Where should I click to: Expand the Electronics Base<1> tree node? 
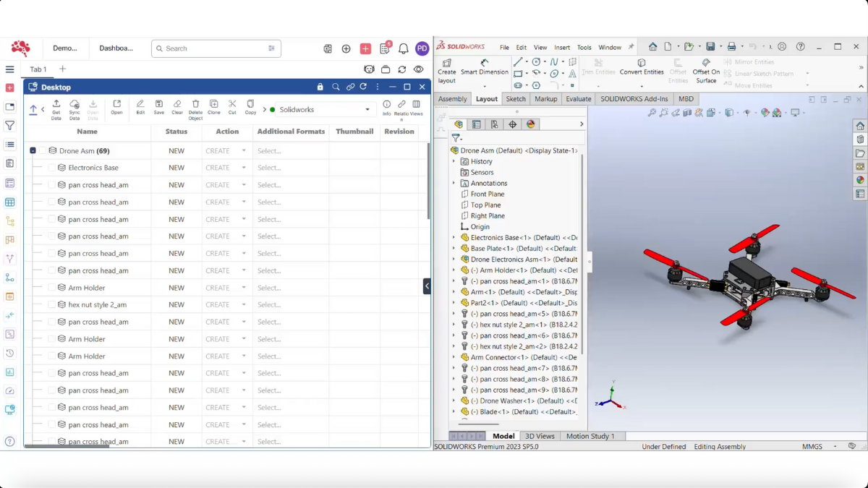(454, 238)
